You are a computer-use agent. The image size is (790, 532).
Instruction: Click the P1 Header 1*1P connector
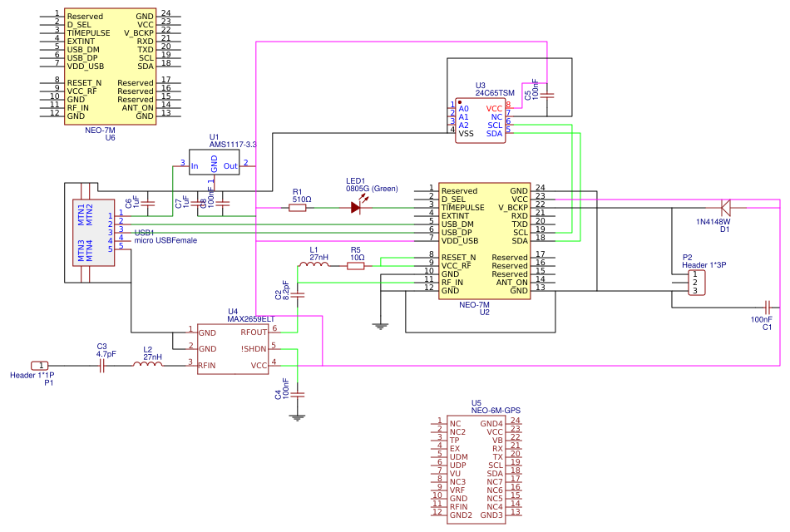[40, 366]
